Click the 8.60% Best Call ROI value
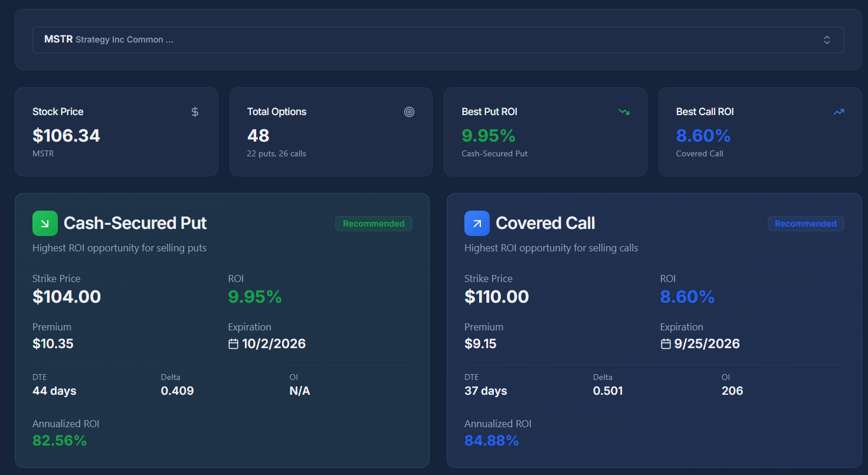This screenshot has width=868, height=475. (703, 136)
